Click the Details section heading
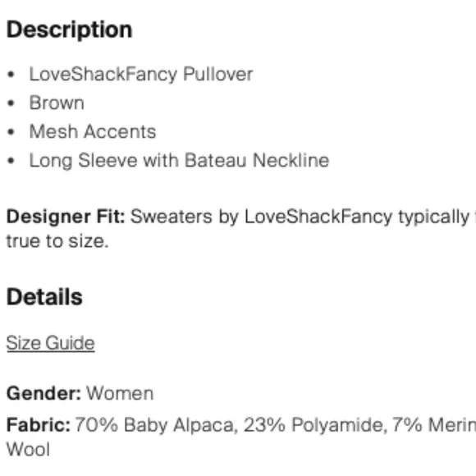This screenshot has width=476, height=476. coord(44,296)
